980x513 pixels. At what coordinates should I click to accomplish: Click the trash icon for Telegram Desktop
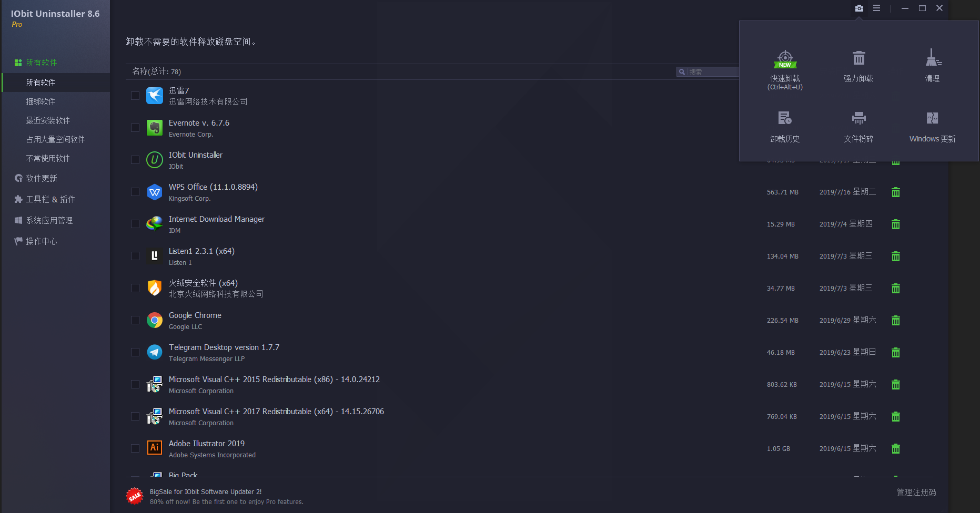coord(896,353)
